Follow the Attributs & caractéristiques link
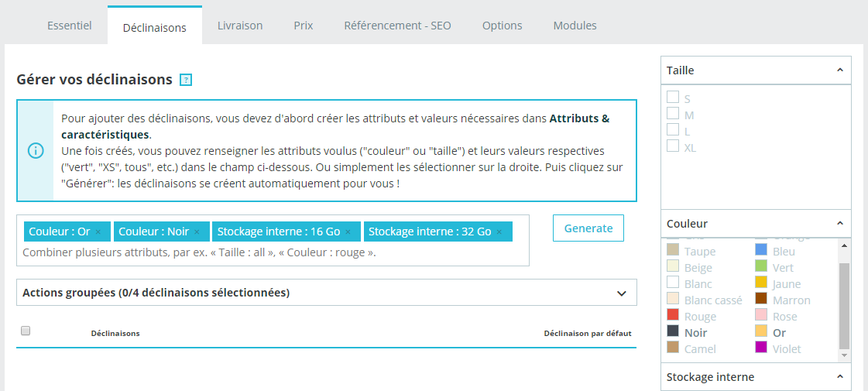 pos(579,118)
